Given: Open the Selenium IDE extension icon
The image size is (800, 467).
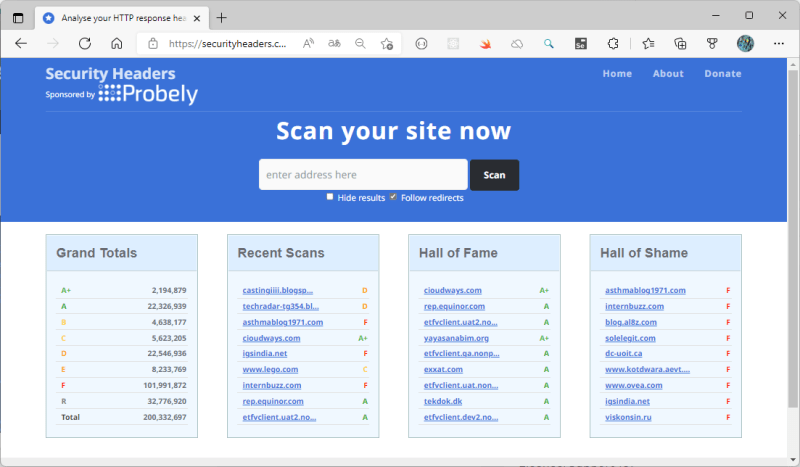Looking at the screenshot, I should tap(581, 44).
